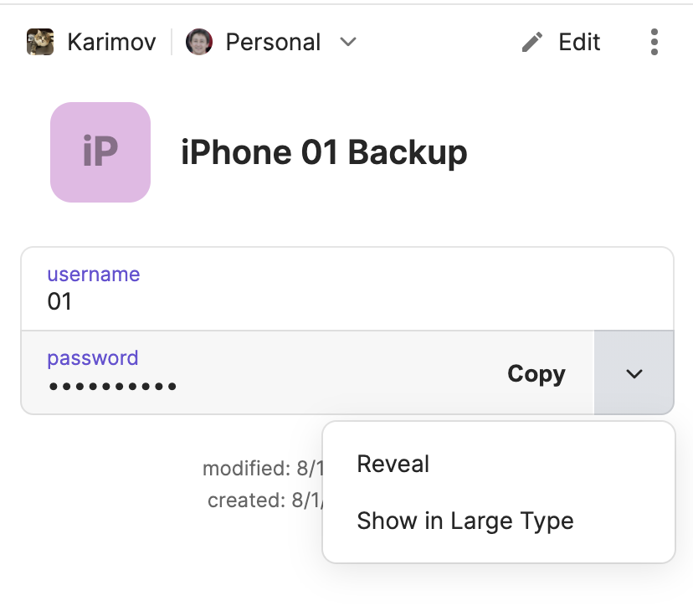The width and height of the screenshot is (693, 616).
Task: Click the username field label
Action: 93,275
